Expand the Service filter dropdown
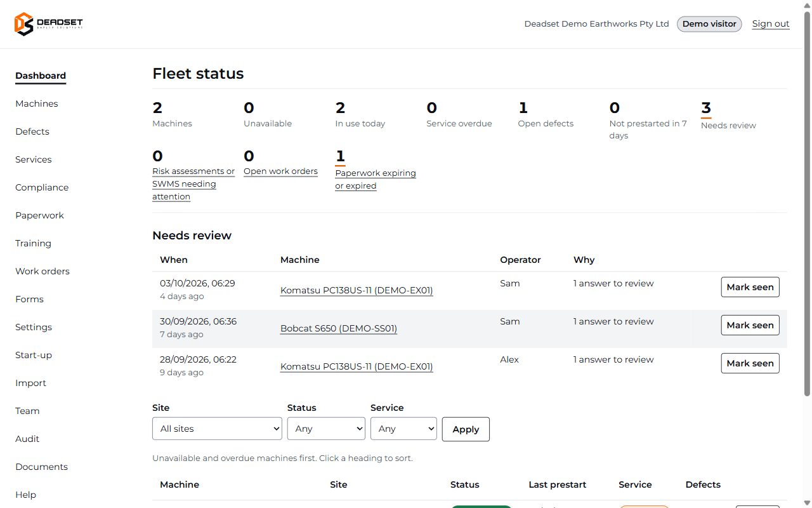Viewport: 812px width, 508px height. pyautogui.click(x=403, y=429)
